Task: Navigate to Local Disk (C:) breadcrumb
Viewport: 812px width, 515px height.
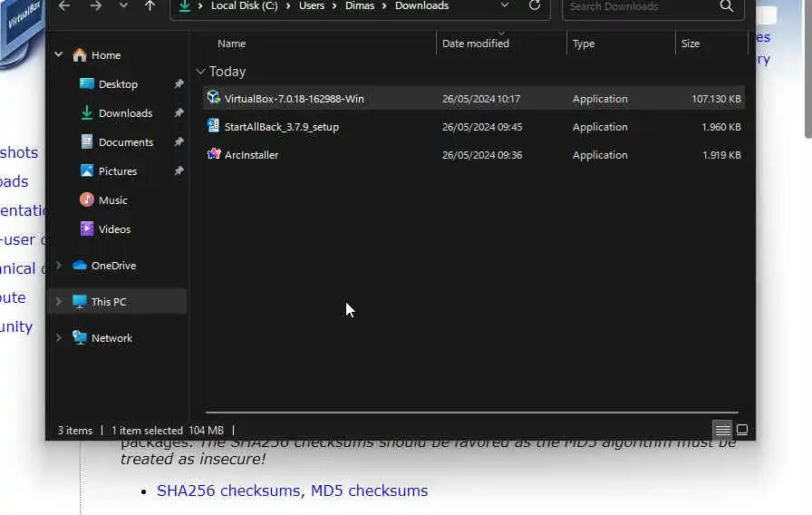Action: [245, 5]
